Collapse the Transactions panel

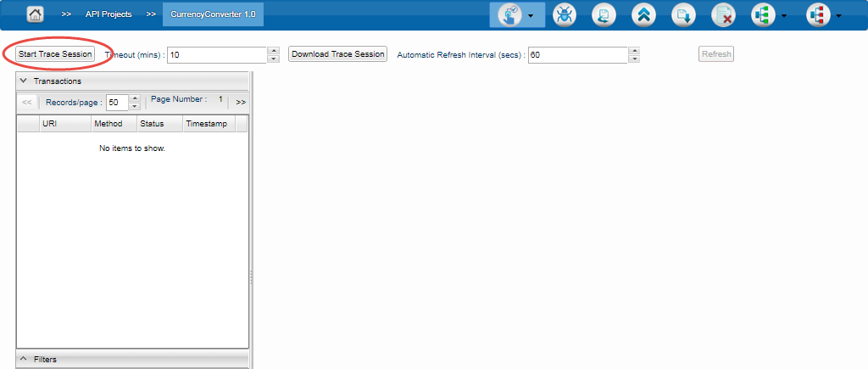point(23,81)
